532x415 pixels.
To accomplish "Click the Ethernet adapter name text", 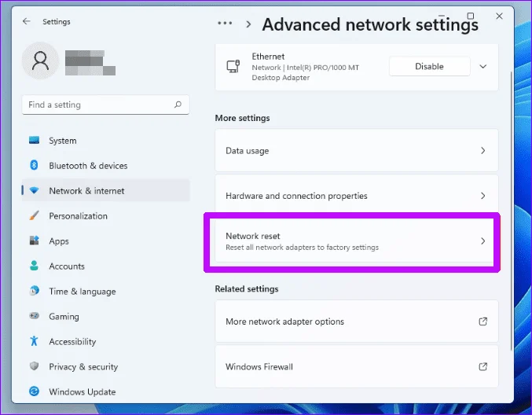I will click(268, 57).
